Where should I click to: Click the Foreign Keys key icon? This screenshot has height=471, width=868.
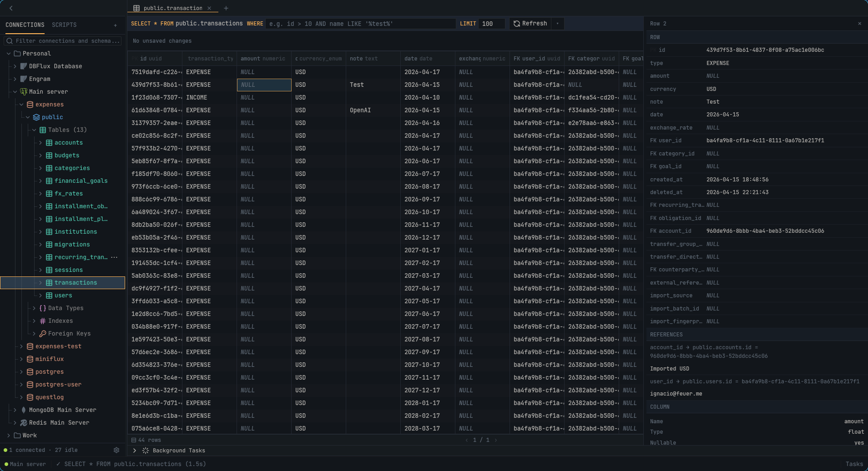(43, 334)
